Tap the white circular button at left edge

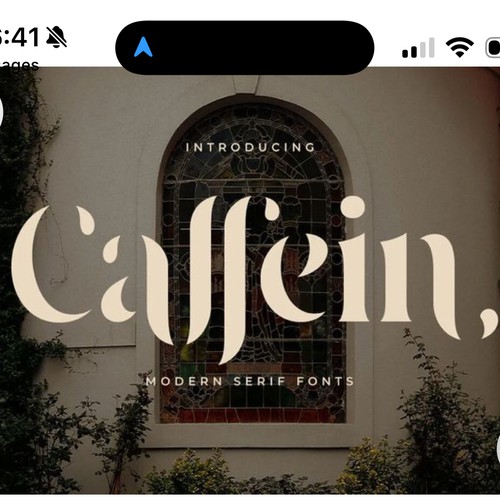(1, 112)
